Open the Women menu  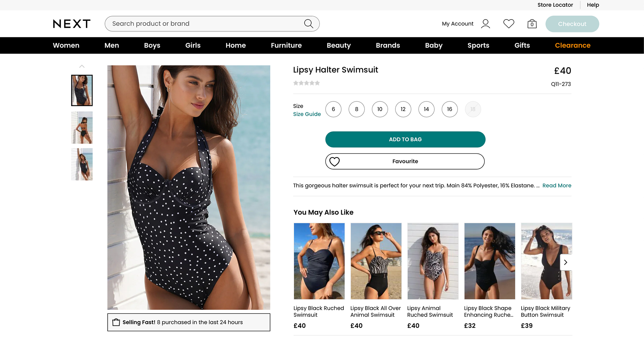click(x=66, y=45)
